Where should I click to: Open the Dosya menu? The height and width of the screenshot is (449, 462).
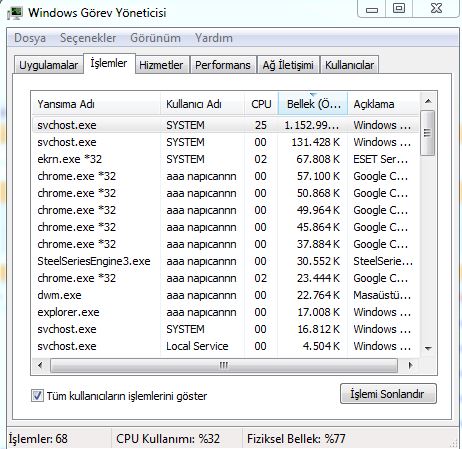click(30, 38)
